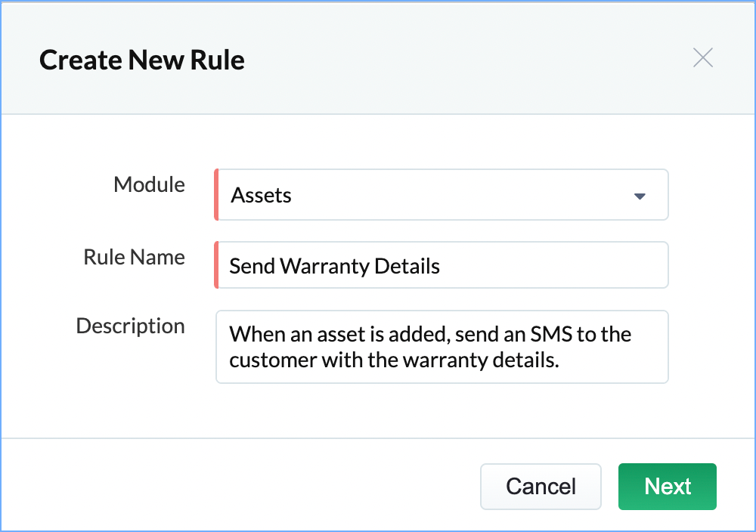Click the red required marker on Rule Name
This screenshot has height=532, width=756.
click(216, 265)
